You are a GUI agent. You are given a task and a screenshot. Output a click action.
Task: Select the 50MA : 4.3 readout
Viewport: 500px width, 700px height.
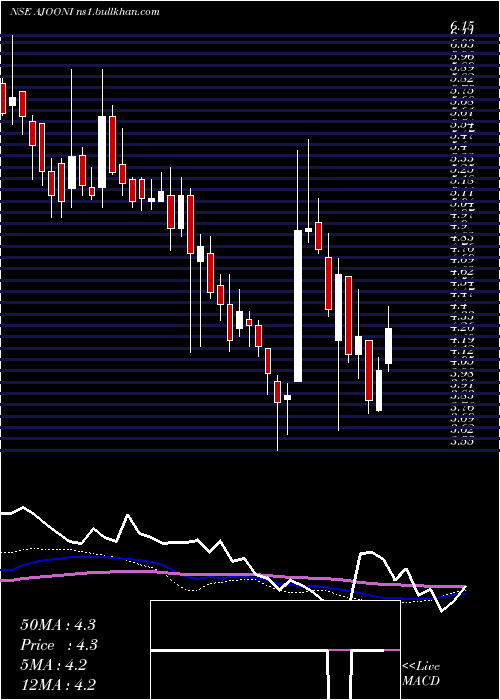pyautogui.click(x=58, y=625)
